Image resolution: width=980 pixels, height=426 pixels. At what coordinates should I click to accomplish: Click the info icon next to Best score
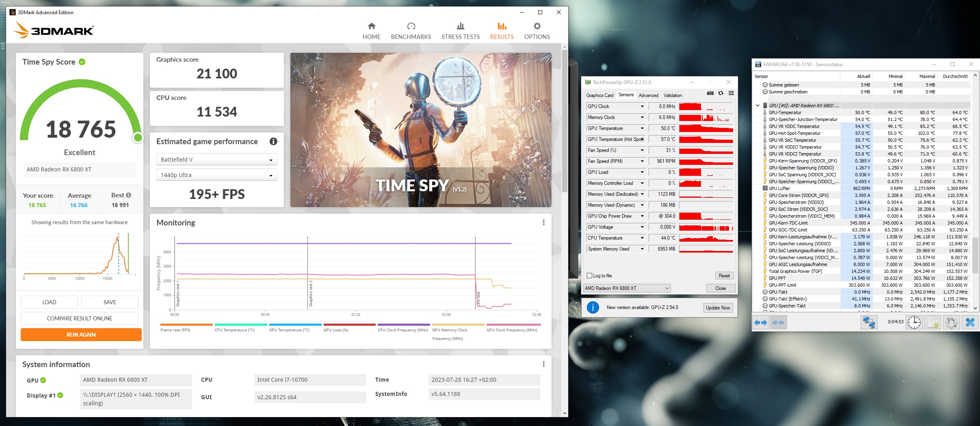click(x=128, y=195)
